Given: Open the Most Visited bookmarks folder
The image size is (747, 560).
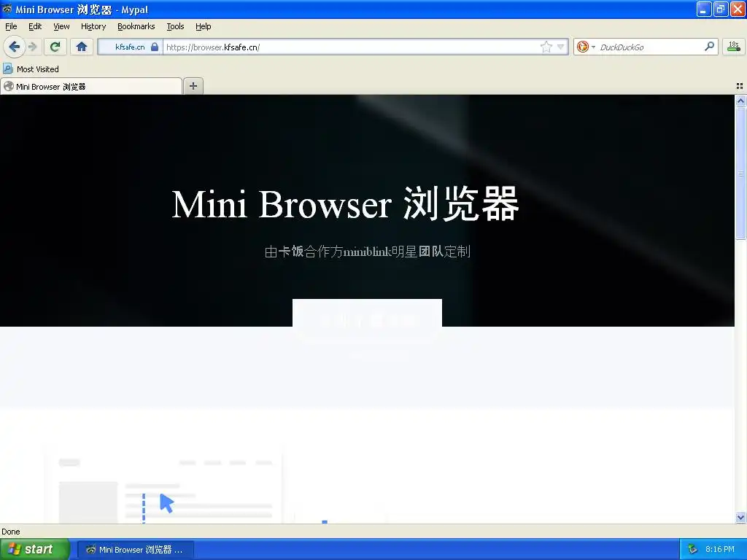Looking at the screenshot, I should (31, 69).
